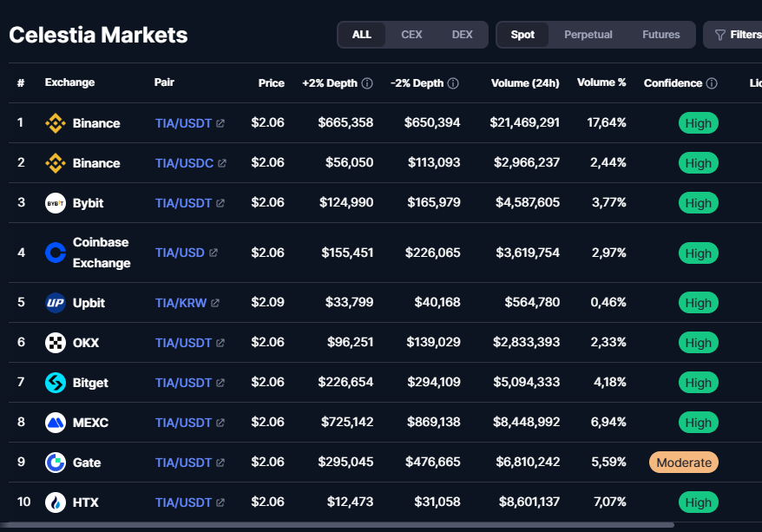Click the $2.09 price value
762x532 pixels.
(268, 302)
